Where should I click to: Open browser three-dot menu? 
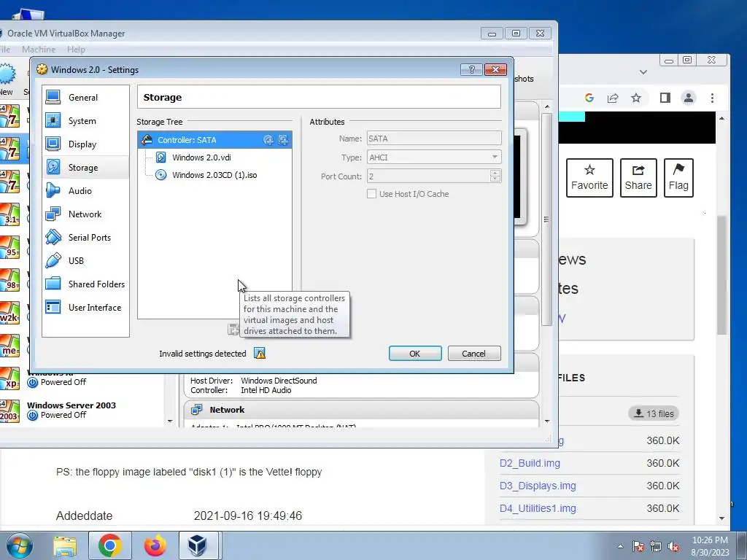pyautogui.click(x=712, y=98)
